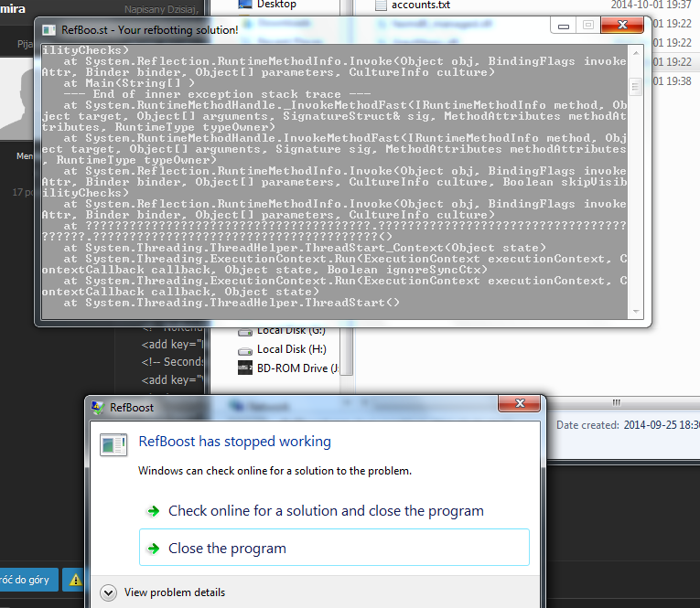
Task: Click the ThreadHelper.ThreadStart() console line
Action: click(232, 303)
